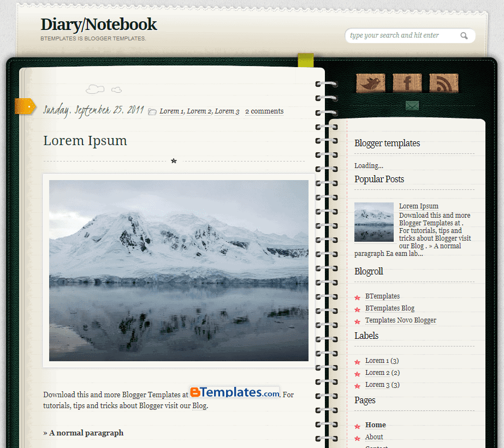Image resolution: width=504 pixels, height=448 pixels.
Task: Go to the About page link
Action: coord(374,437)
